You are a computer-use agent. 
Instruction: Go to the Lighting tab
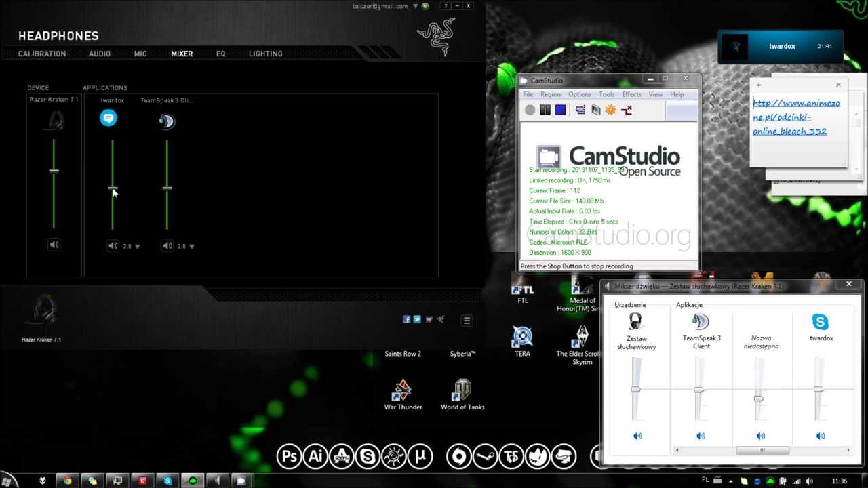tap(266, 54)
